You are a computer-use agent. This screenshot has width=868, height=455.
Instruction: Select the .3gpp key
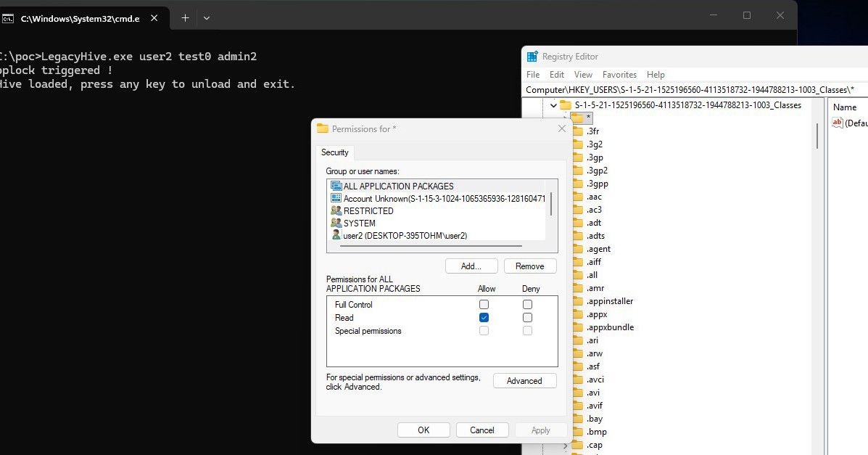[598, 184]
